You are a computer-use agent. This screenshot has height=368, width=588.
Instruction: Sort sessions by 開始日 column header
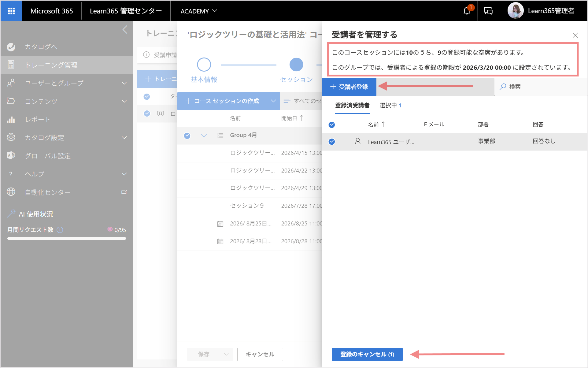[x=292, y=118]
